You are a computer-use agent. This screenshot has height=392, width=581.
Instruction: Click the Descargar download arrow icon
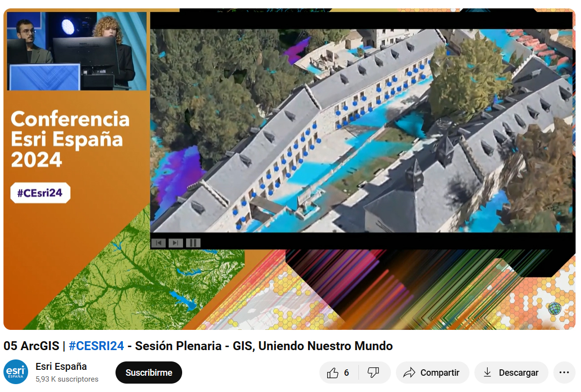coord(487,373)
